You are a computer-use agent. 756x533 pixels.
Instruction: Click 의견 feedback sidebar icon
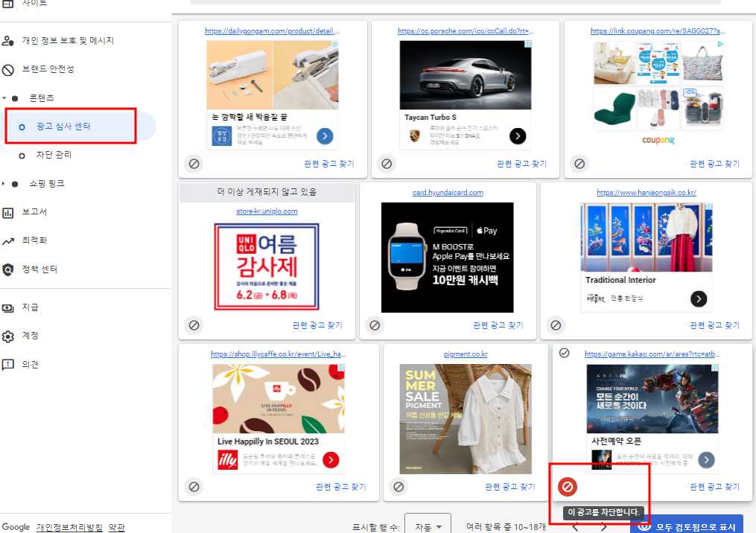[7, 365]
